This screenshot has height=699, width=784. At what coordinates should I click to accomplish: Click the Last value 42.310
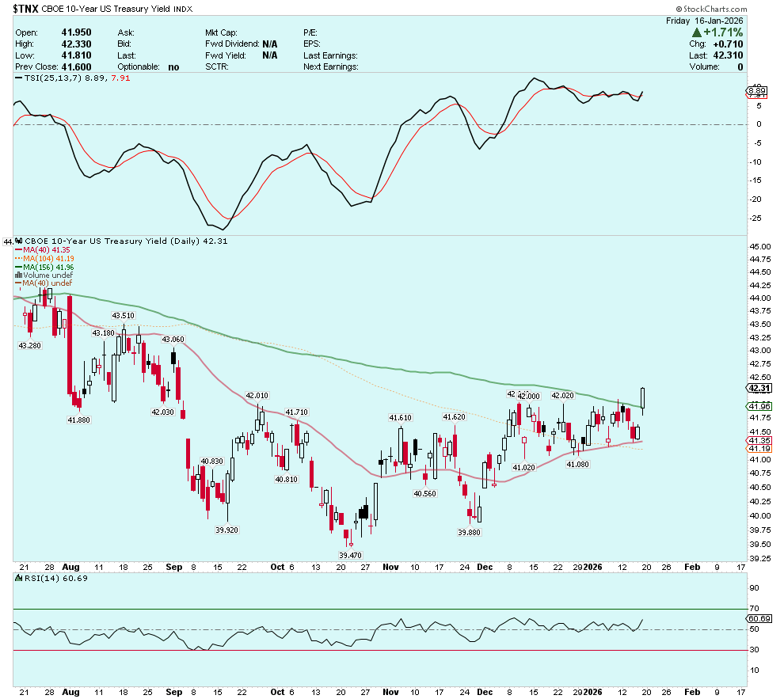click(728, 55)
